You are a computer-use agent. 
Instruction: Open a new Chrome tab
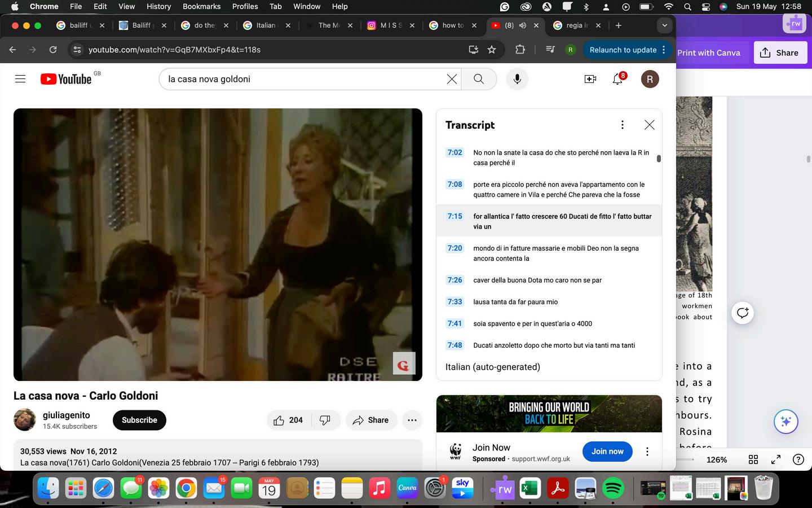(619, 25)
